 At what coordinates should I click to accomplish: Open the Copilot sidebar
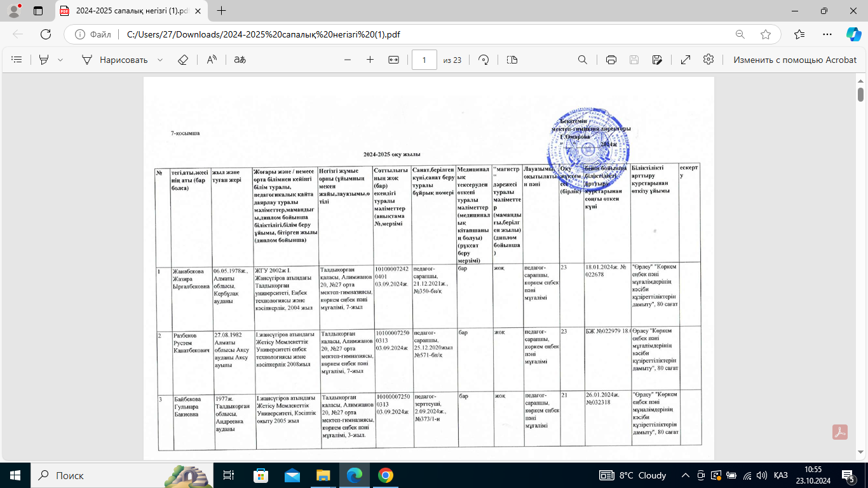pos(853,34)
